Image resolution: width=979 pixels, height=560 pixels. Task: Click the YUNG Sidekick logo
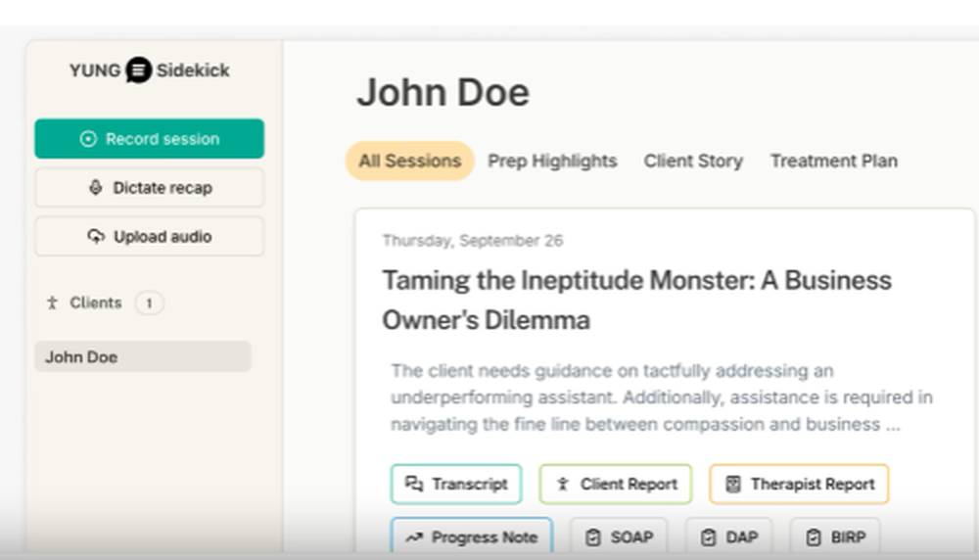[149, 70]
